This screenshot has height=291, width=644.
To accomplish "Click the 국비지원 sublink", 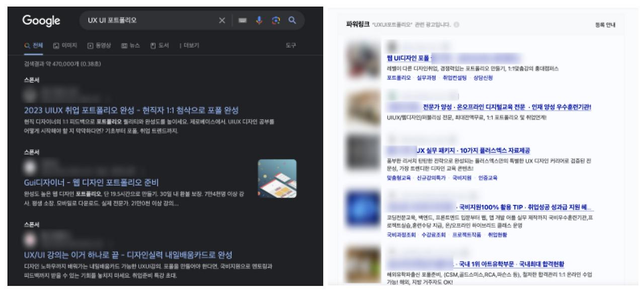I will [x=462, y=178].
